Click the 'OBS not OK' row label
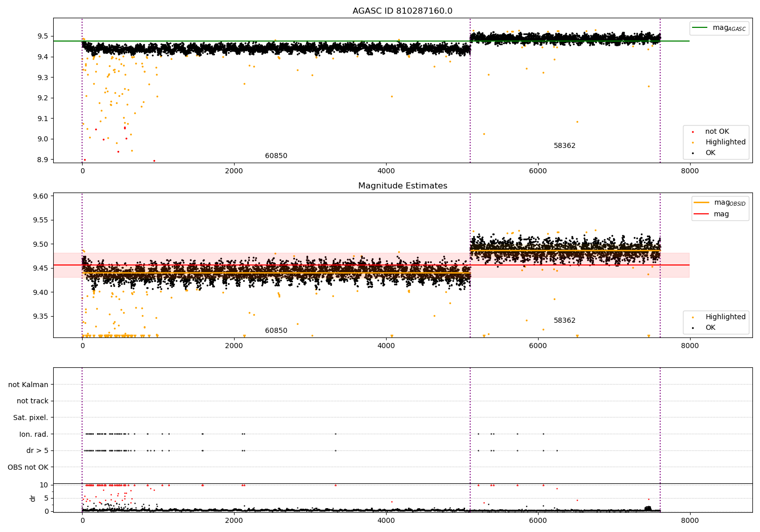 tap(28, 467)
